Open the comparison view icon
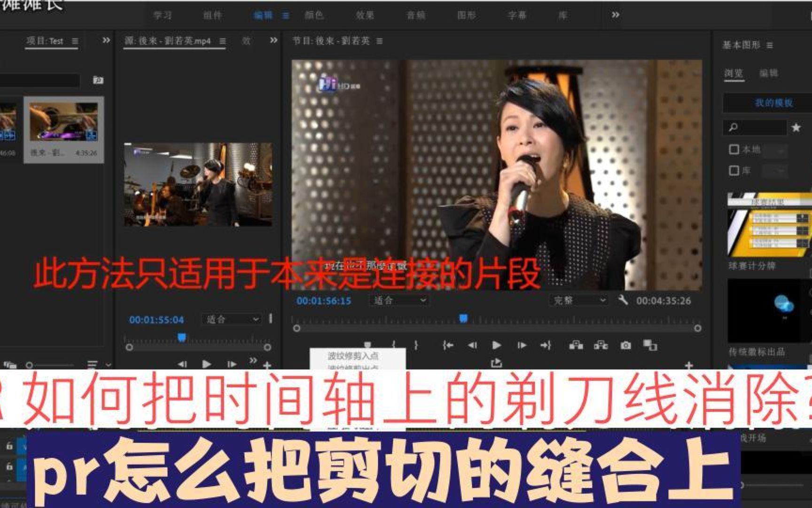The height and width of the screenshot is (508, 812). click(x=650, y=345)
